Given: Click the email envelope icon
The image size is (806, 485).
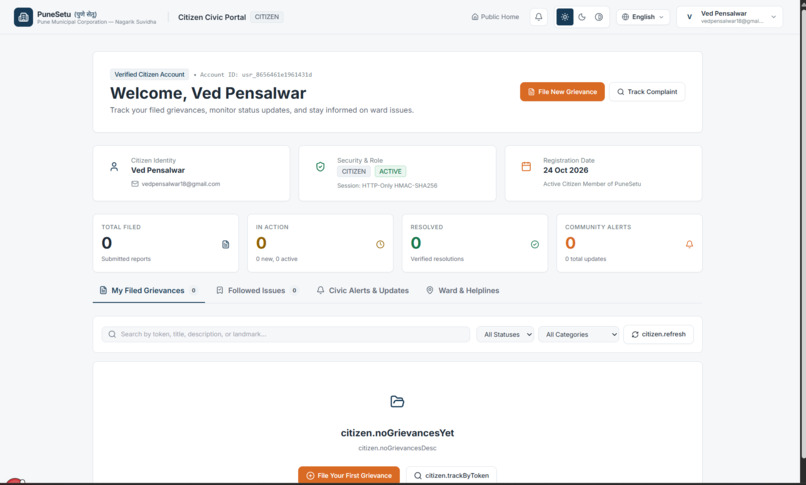Looking at the screenshot, I should click(135, 184).
